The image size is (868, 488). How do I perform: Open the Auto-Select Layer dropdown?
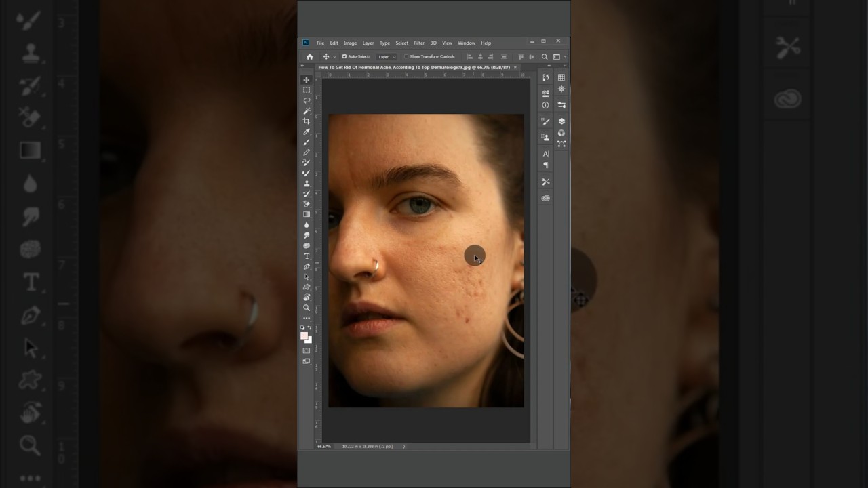pos(387,57)
